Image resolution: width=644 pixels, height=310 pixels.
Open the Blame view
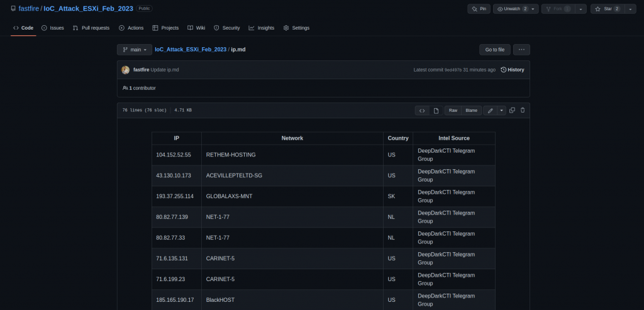click(x=472, y=111)
